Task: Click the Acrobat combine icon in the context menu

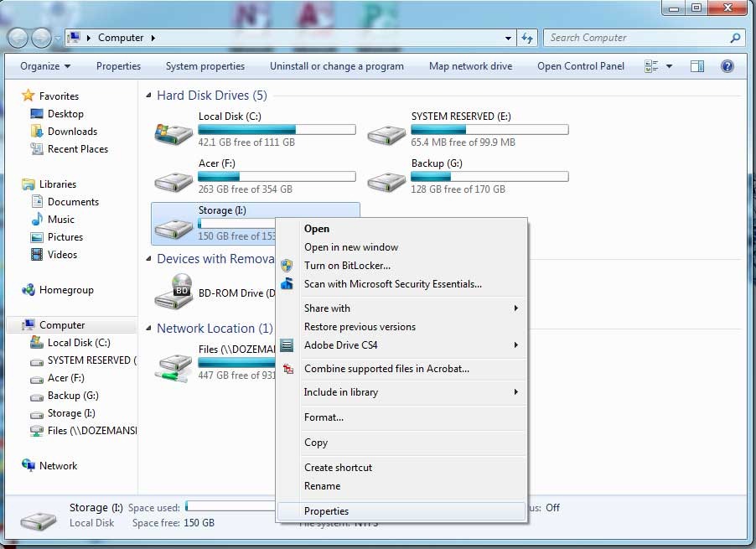Action: (x=287, y=369)
